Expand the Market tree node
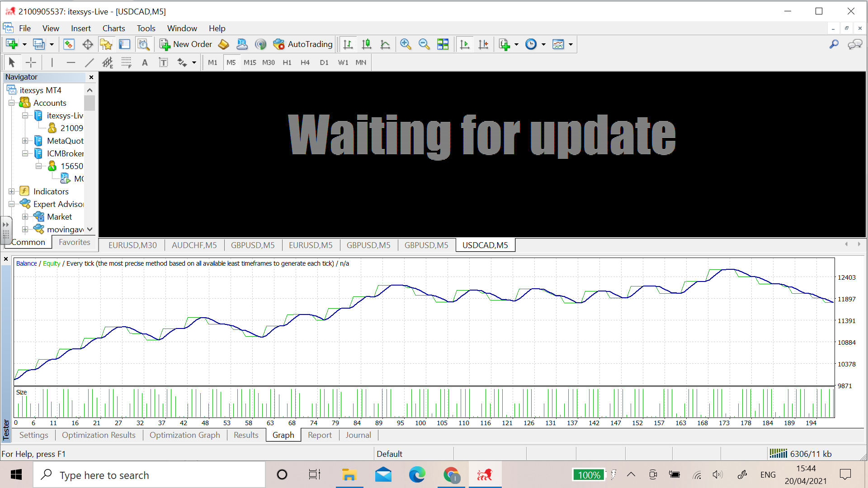This screenshot has width=868, height=488. 25,217
